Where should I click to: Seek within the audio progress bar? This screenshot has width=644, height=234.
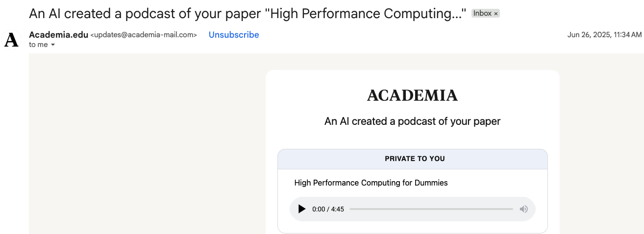click(431, 209)
